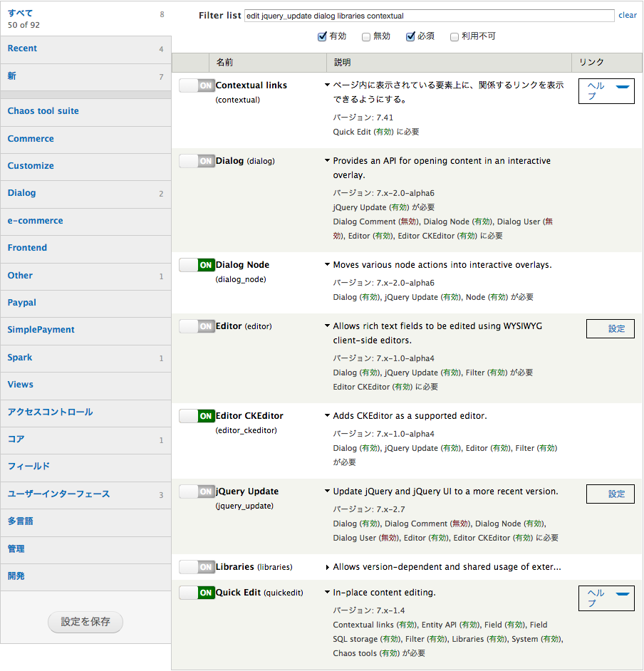Open the Quick Edit help dropdown
The width and height of the screenshot is (644, 671).
pos(623,593)
